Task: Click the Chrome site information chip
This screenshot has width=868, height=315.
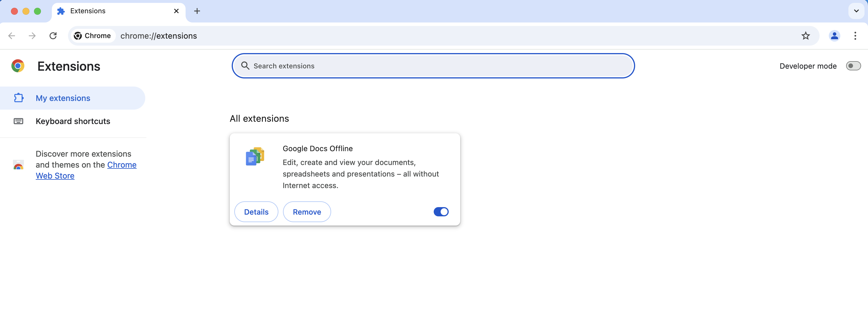Action: [92, 36]
